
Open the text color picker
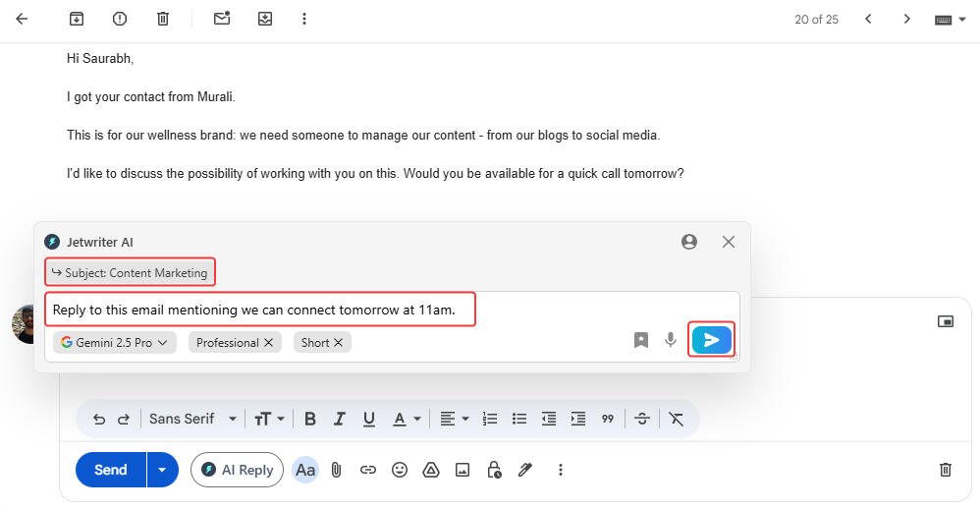tap(405, 419)
